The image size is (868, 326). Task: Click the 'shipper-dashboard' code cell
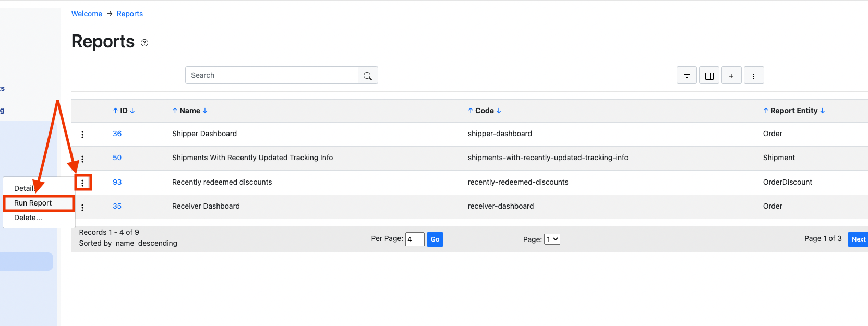pyautogui.click(x=500, y=134)
